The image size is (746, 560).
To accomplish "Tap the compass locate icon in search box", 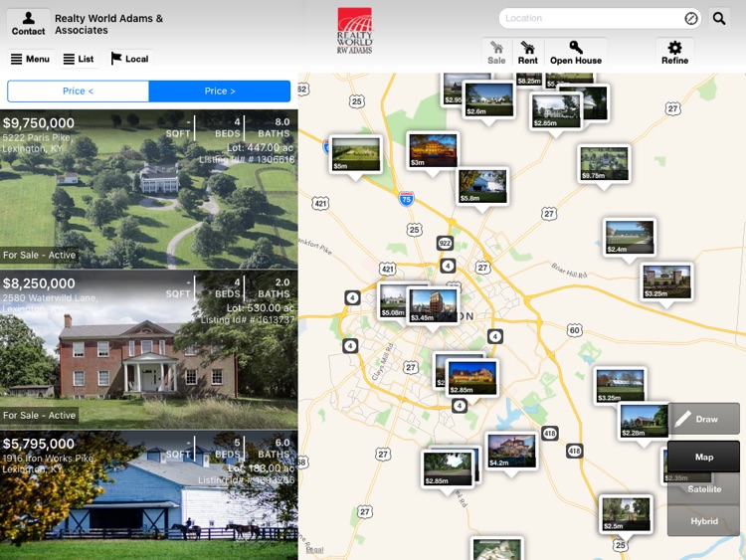I will pos(691,19).
